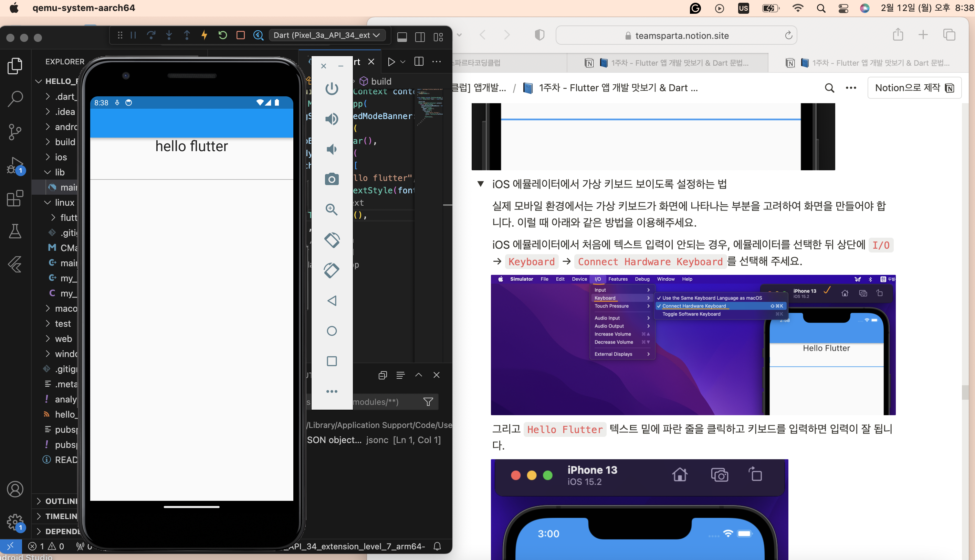Open a new Safari tab
This screenshot has width=975, height=560.
tap(923, 35)
